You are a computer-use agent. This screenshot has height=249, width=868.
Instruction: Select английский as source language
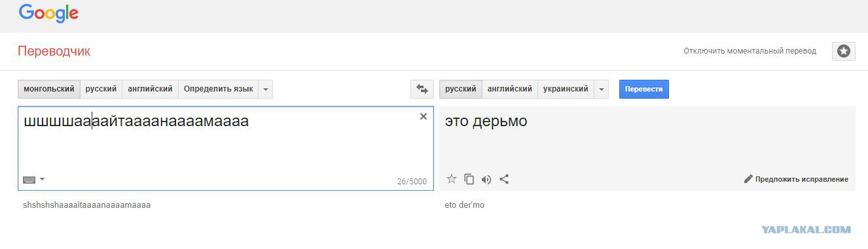pyautogui.click(x=150, y=89)
